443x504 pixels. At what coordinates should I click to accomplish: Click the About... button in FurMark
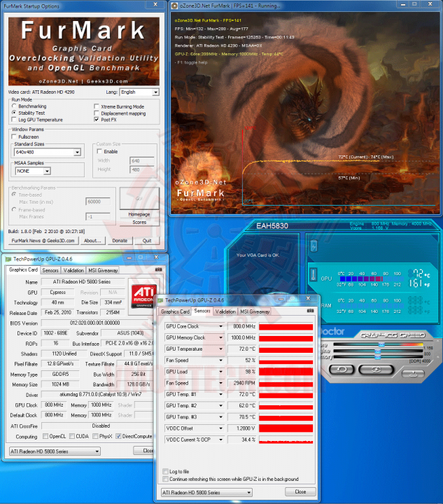(92, 240)
